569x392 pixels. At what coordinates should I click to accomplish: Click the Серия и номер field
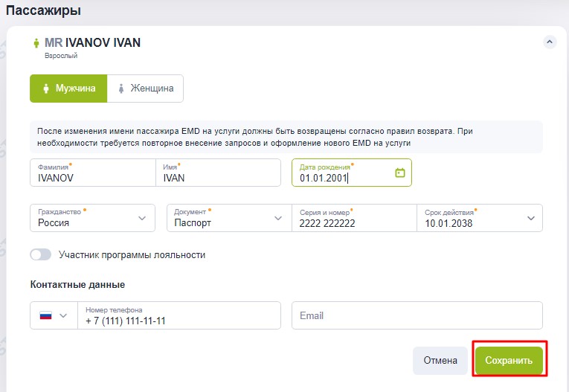pyautogui.click(x=354, y=218)
